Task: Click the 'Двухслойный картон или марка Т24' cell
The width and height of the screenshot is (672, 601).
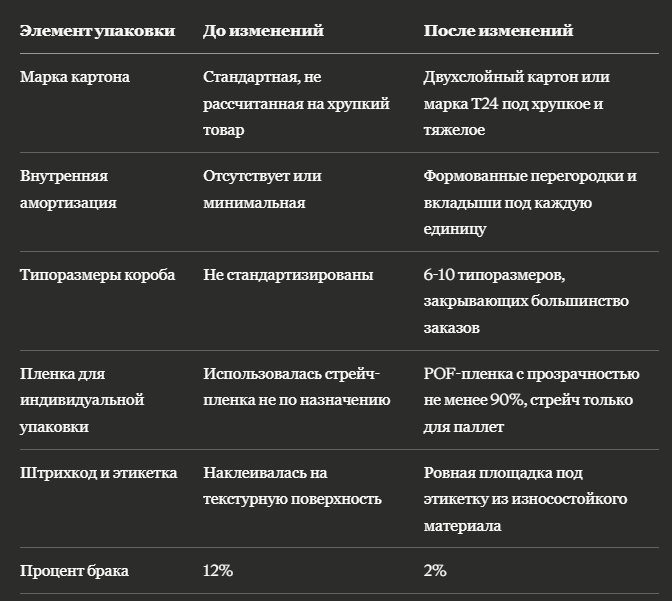Action: tap(516, 103)
